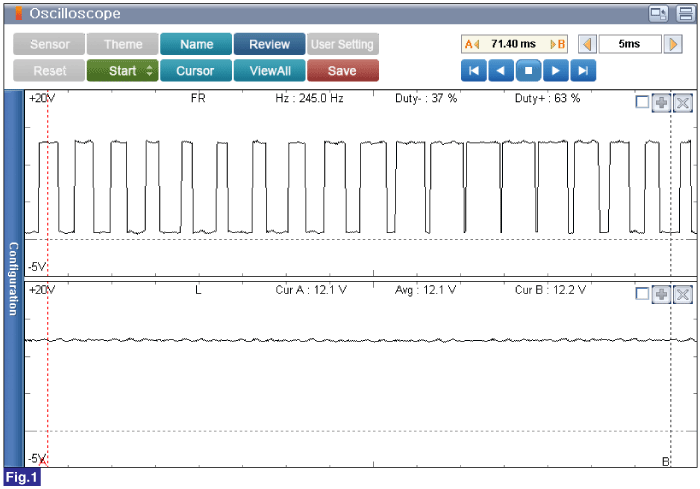Screen dimensions: 700x489
Task: Select the Name button
Action: (x=196, y=44)
